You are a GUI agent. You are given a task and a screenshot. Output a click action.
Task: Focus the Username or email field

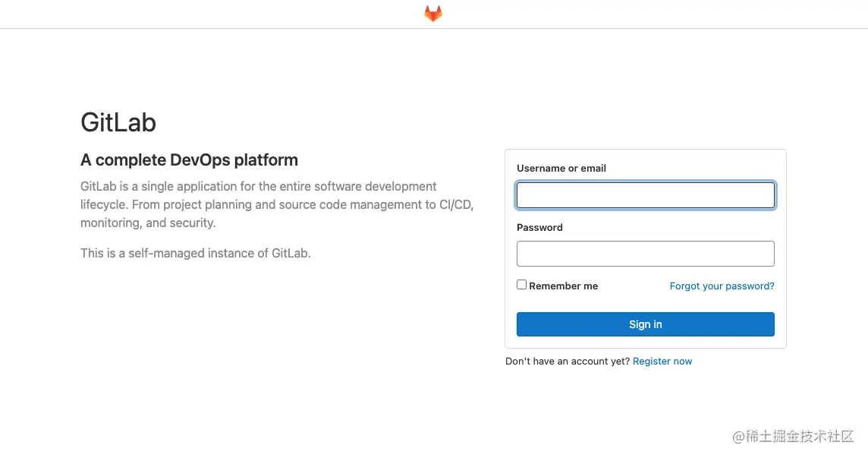click(646, 195)
